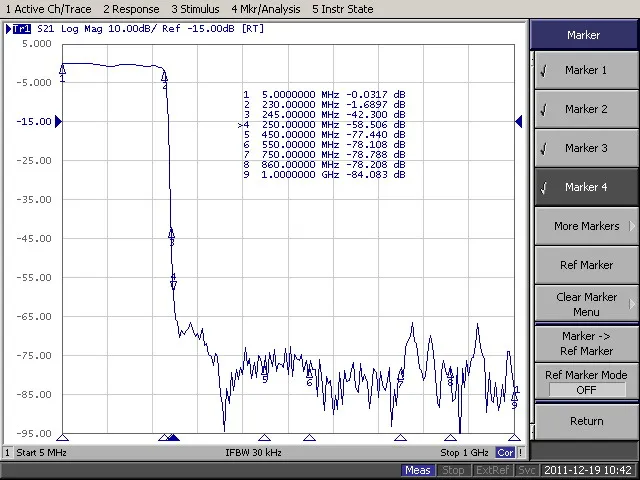Select marker 1 triangle on the trace

[62, 69]
